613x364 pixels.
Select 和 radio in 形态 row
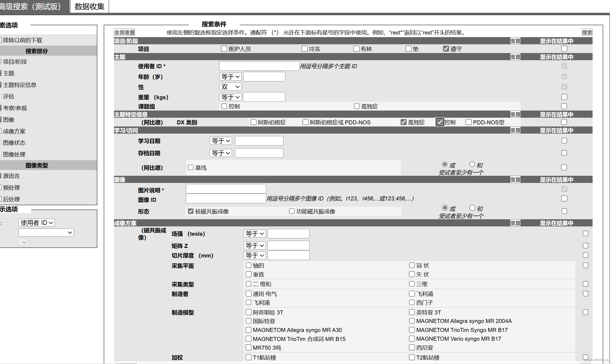[x=472, y=208]
